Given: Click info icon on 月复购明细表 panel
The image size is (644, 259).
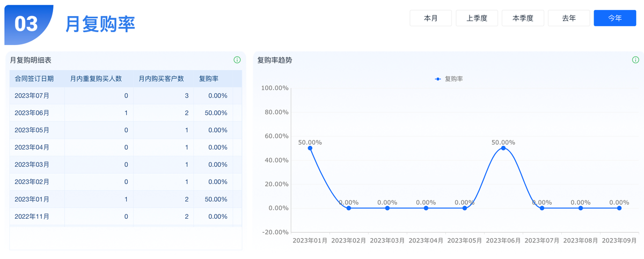Looking at the screenshot, I should 237,60.
